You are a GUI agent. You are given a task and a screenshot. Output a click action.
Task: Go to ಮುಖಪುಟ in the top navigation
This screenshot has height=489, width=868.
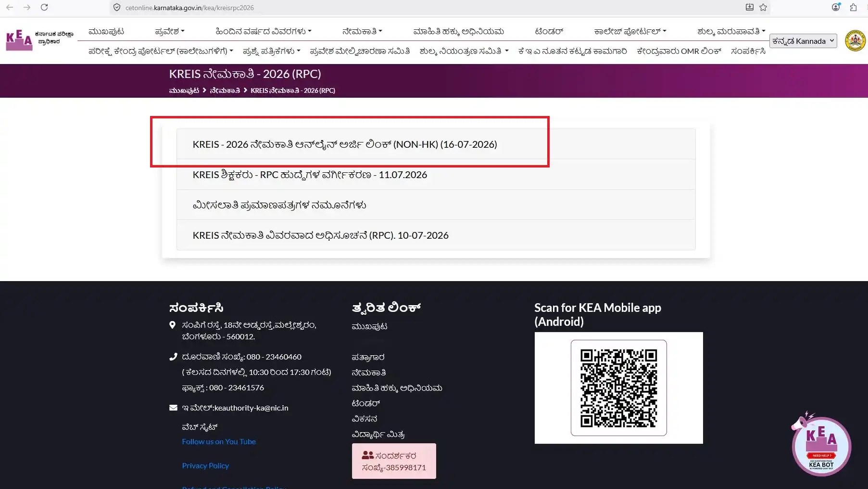[106, 31]
